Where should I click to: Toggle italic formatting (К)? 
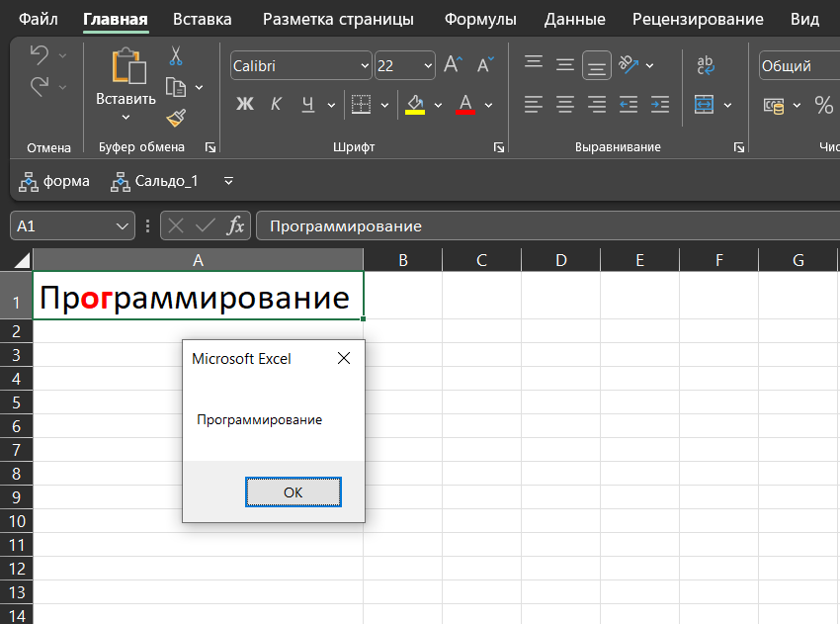tap(276, 104)
